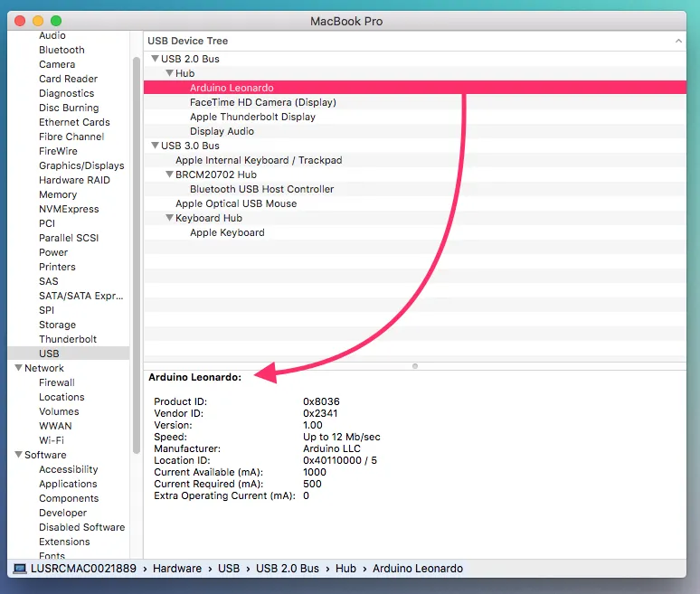
Task: Click Hub in the path bar
Action: coord(345,568)
